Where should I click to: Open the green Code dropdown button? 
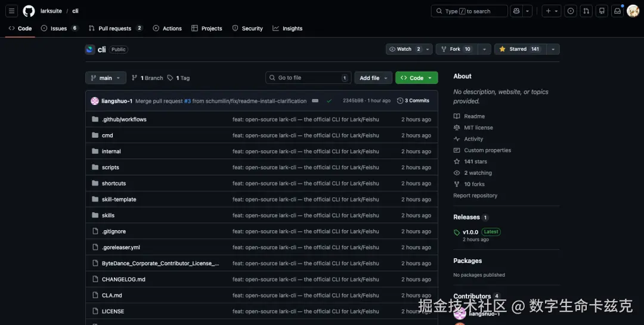[x=416, y=78]
